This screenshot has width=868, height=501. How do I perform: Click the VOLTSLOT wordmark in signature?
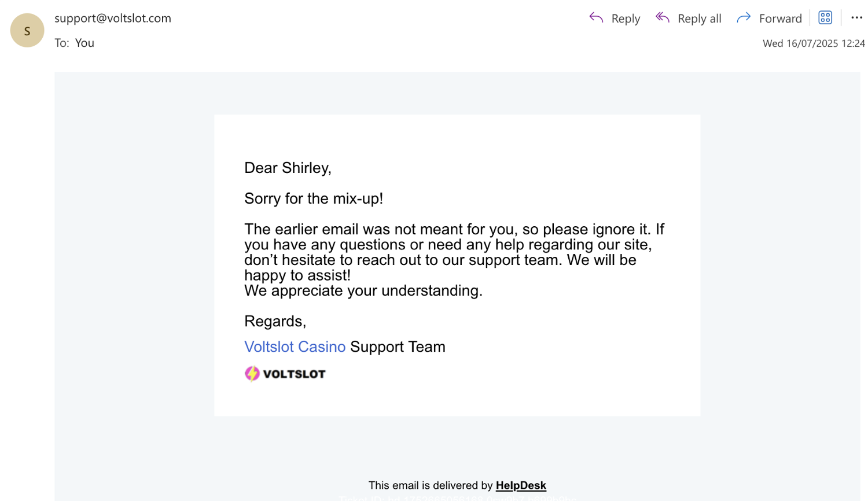(x=294, y=374)
